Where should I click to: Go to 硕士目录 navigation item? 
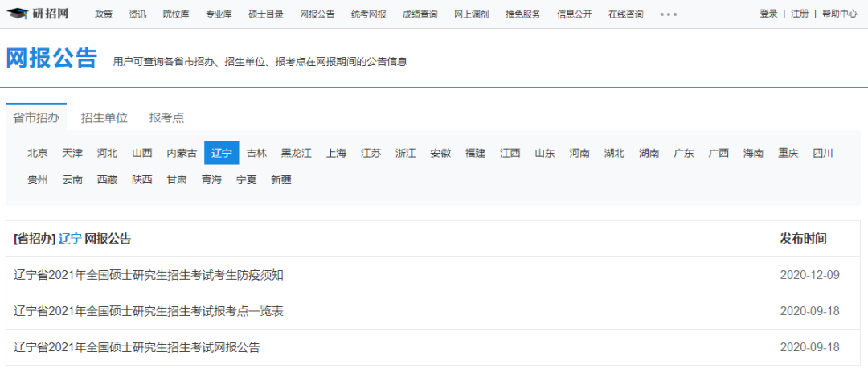pos(266,14)
